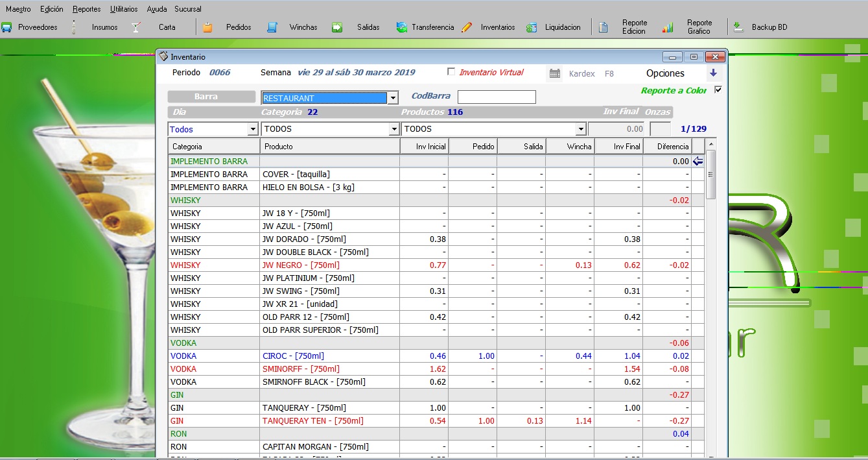
Task: Open the Carta cocktail icon
Action: tap(136, 27)
